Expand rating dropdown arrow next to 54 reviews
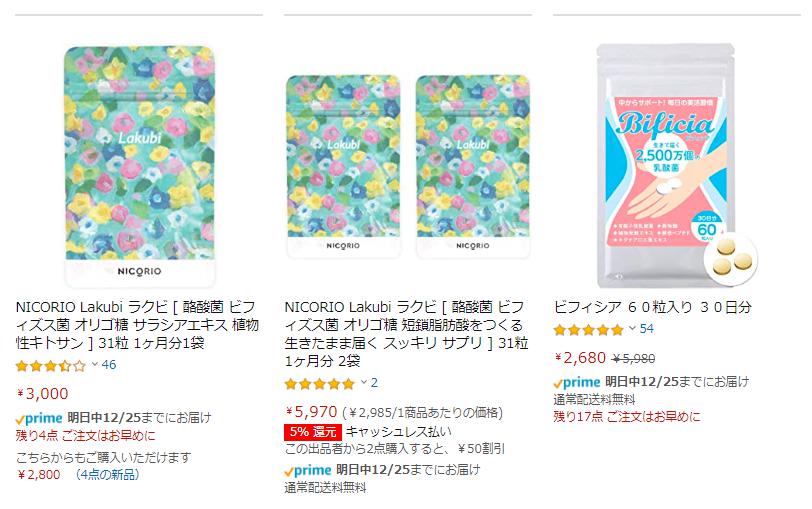 tap(632, 328)
